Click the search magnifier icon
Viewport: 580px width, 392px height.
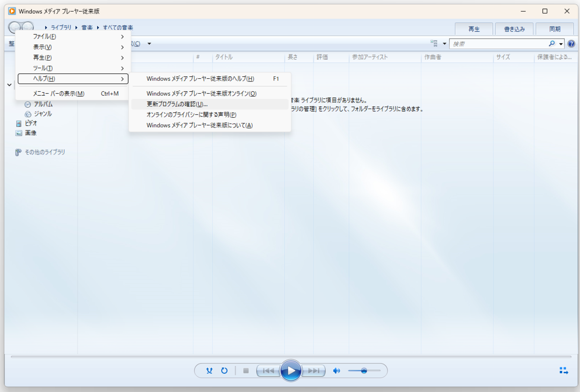(x=552, y=44)
